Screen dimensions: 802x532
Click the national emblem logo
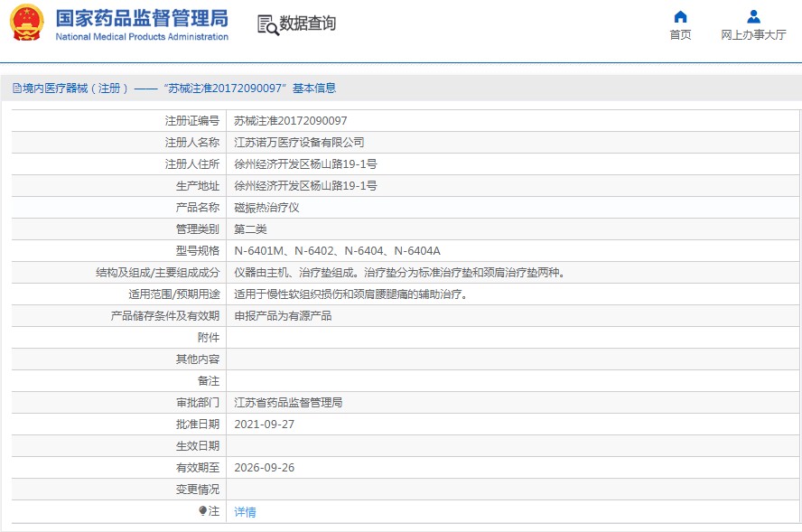[27, 23]
